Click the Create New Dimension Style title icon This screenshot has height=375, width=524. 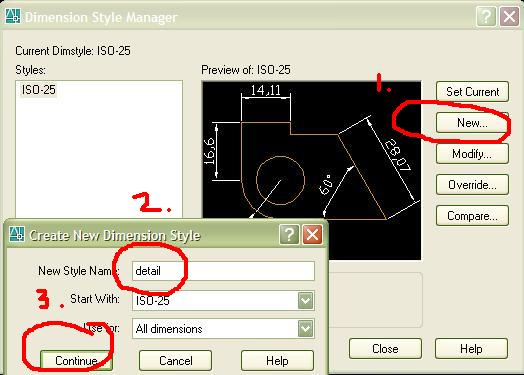point(17,234)
